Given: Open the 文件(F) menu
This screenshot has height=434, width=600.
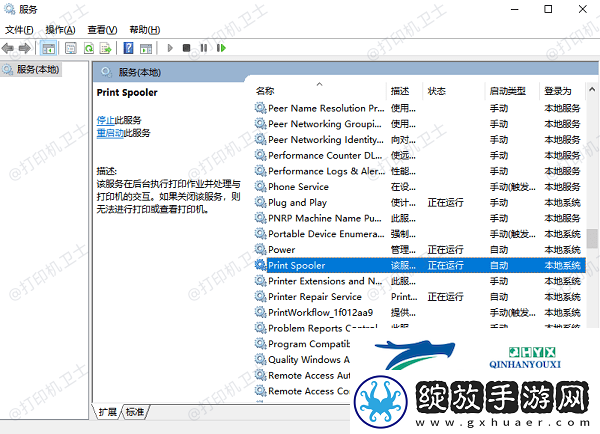Looking at the screenshot, I should point(19,30).
